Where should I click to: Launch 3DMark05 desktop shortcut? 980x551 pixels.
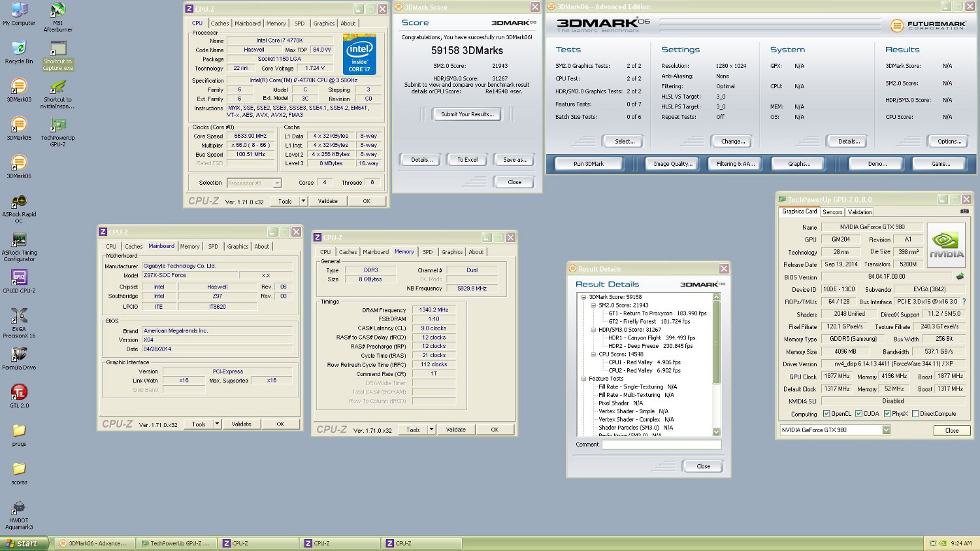pyautogui.click(x=19, y=129)
